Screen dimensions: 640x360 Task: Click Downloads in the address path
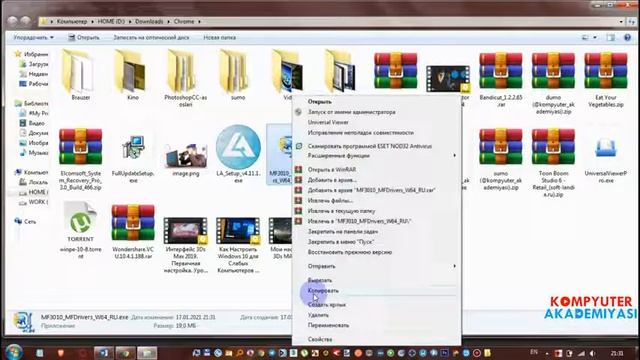[x=149, y=21]
